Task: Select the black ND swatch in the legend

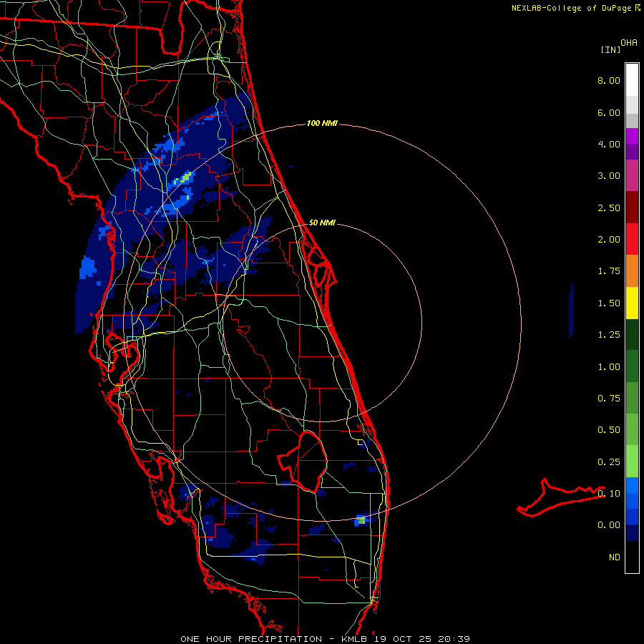Action: point(632,557)
